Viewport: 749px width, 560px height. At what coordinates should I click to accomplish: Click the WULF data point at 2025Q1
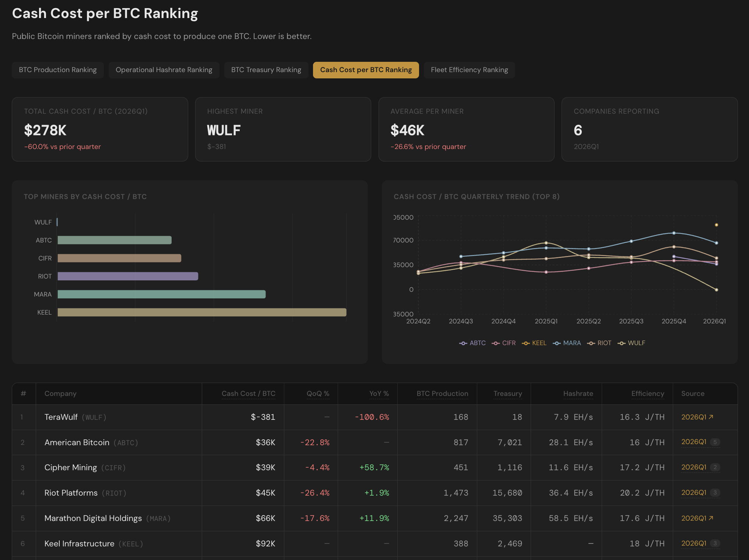(x=546, y=243)
